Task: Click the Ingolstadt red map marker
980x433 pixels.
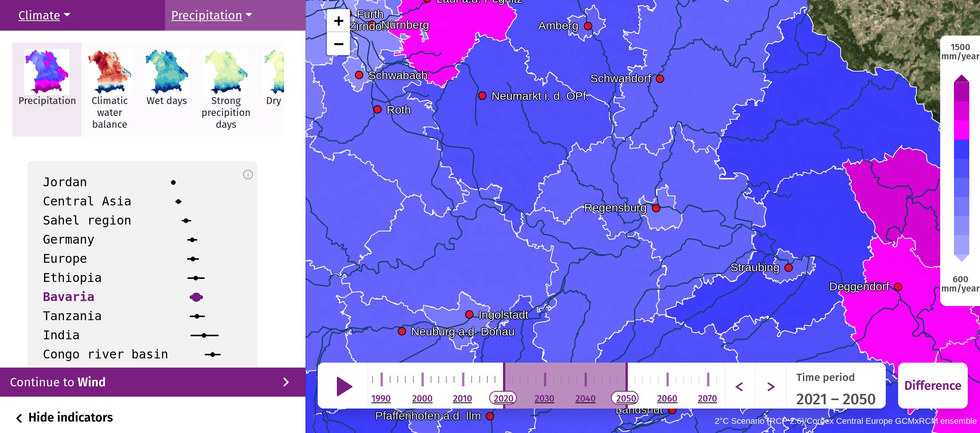Action: tap(469, 314)
